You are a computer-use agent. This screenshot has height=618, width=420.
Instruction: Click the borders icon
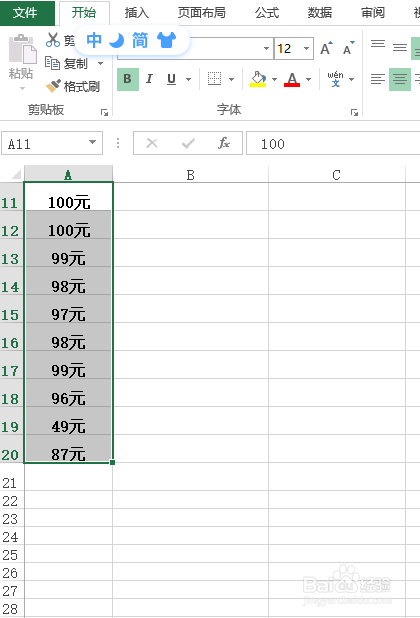pyautogui.click(x=214, y=79)
